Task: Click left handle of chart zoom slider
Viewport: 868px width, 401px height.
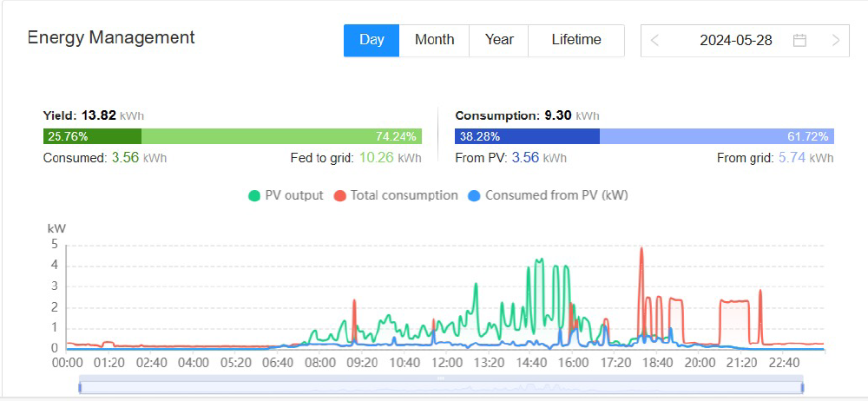Action: [80, 386]
